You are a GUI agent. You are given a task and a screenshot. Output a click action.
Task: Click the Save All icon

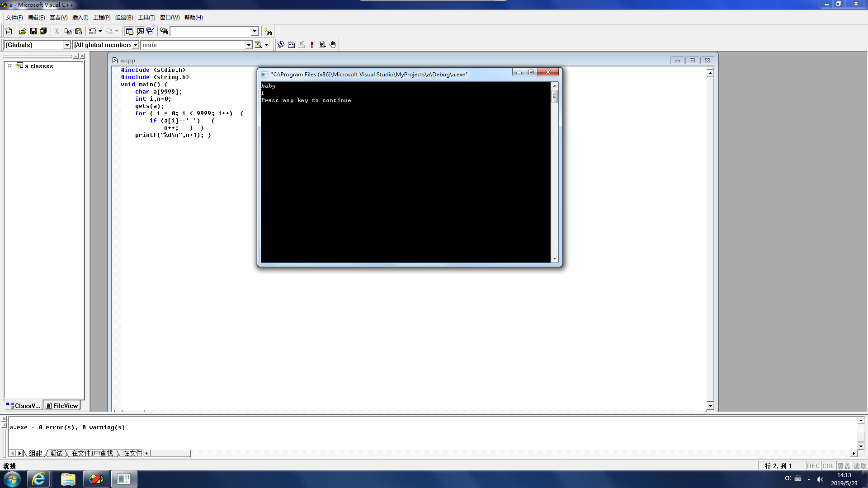click(x=43, y=31)
